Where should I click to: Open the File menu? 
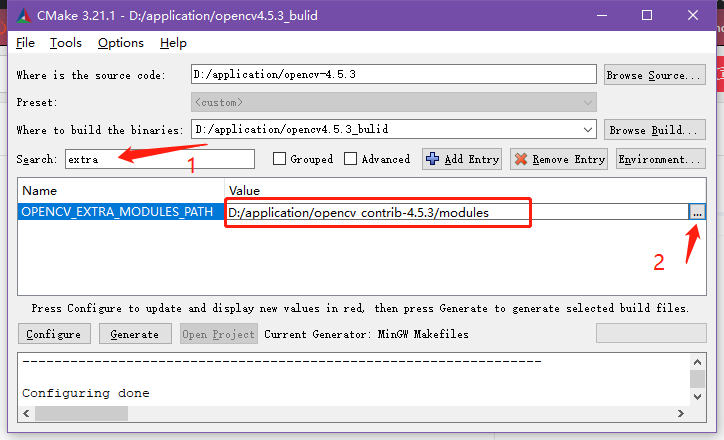25,43
